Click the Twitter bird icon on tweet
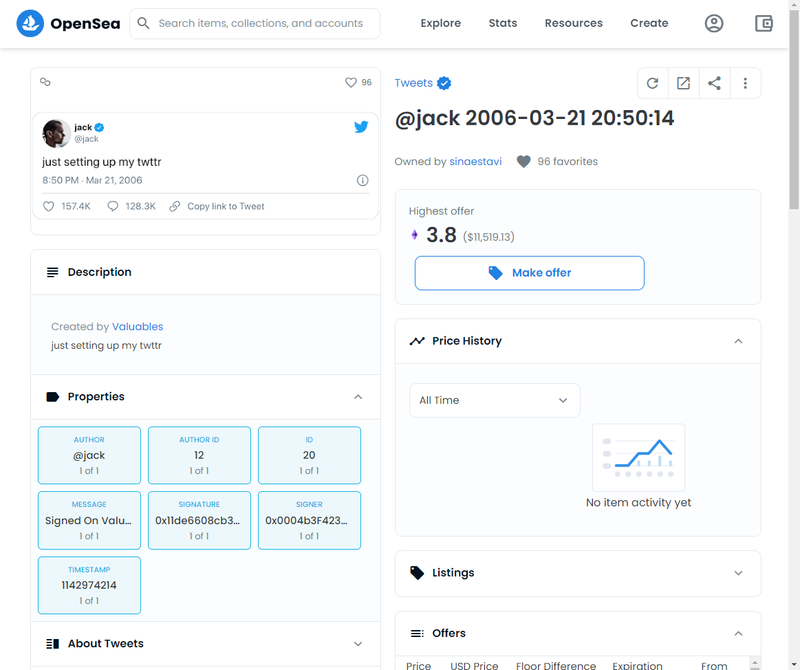This screenshot has width=800, height=670. [361, 127]
